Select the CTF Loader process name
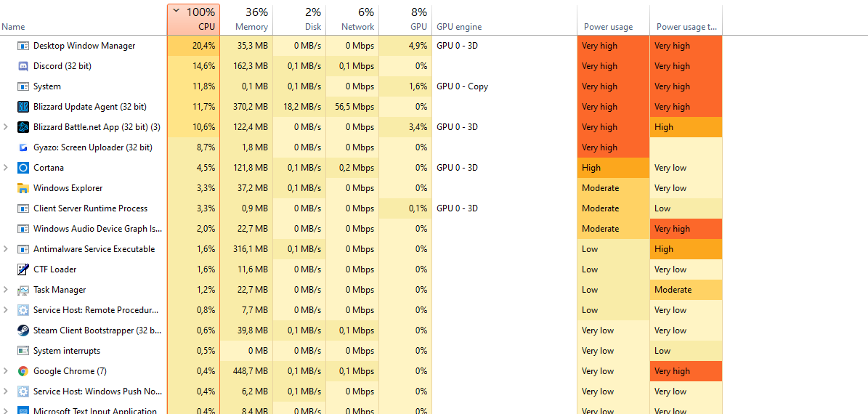The height and width of the screenshot is (414, 868). [x=54, y=269]
